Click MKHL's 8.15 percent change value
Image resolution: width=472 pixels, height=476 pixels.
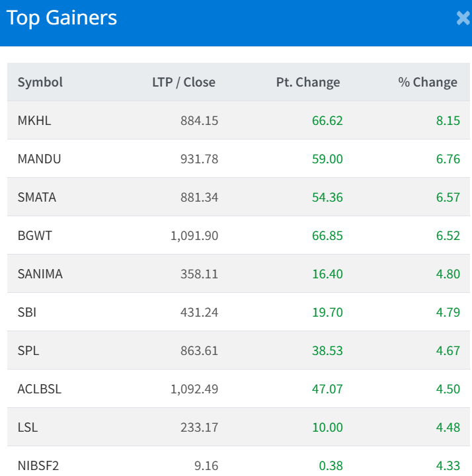(448, 121)
